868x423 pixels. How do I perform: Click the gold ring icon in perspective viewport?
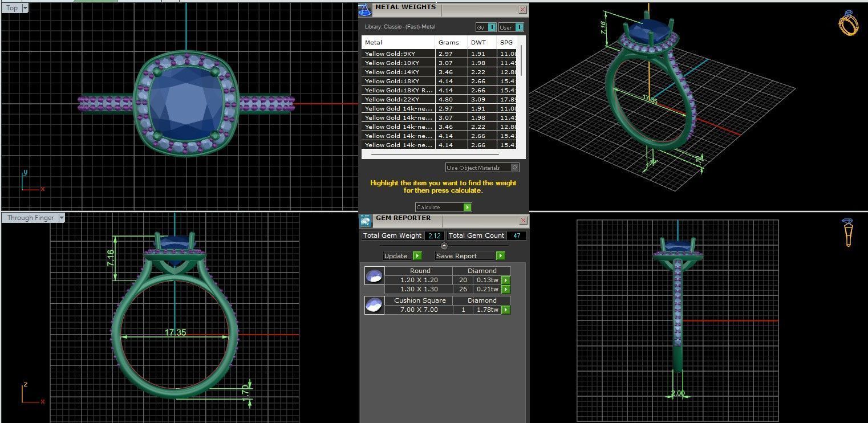point(848,23)
